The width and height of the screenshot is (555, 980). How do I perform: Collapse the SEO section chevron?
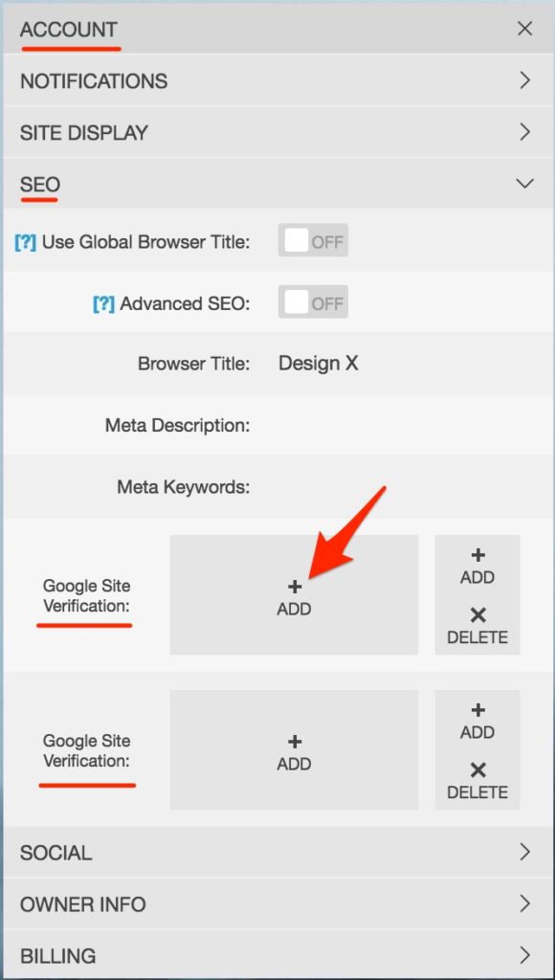coord(524,184)
